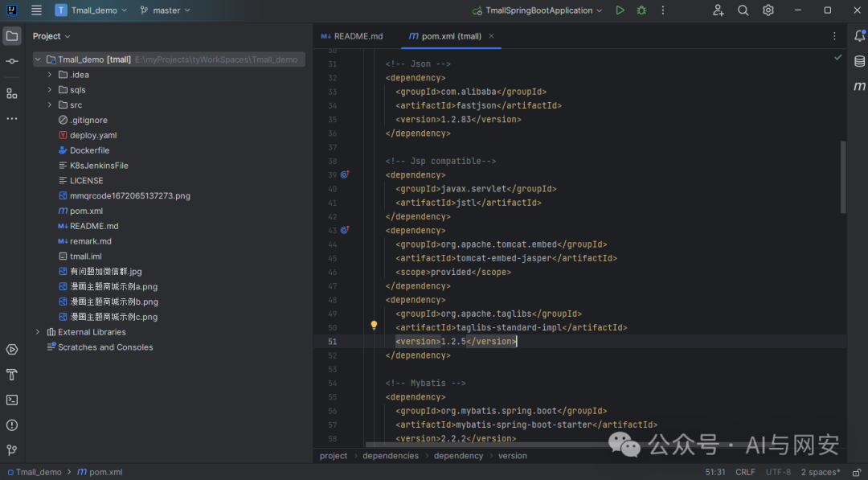This screenshot has height=480, width=868.
Task: Select the LICENSE file
Action: point(81,180)
